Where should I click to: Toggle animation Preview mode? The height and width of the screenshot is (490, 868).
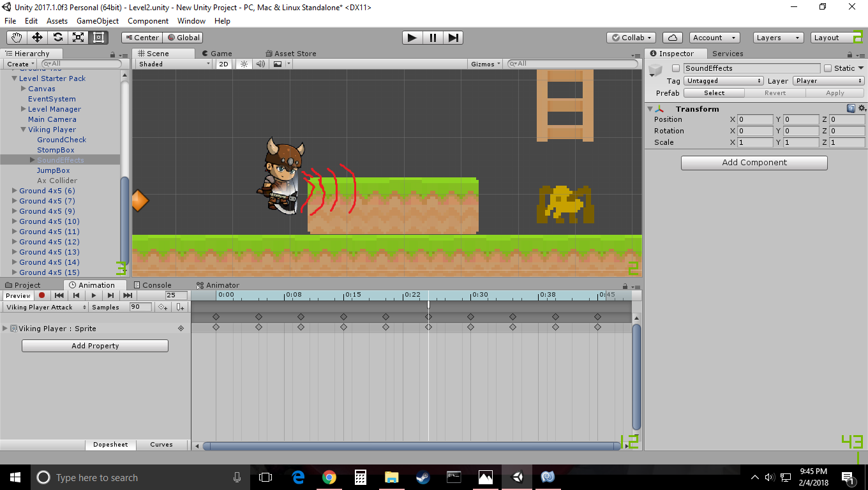[19, 295]
